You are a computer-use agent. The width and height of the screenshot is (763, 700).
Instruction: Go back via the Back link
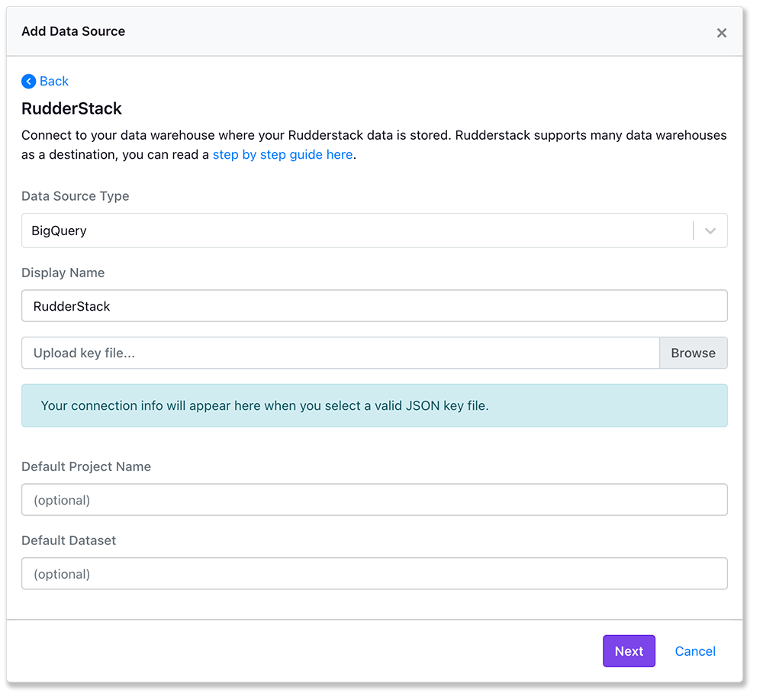[54, 81]
